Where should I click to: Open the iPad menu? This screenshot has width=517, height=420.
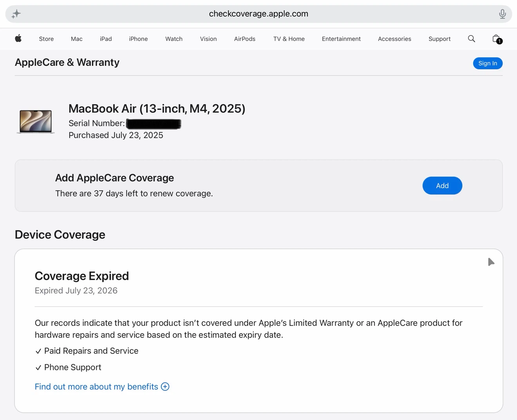point(106,39)
